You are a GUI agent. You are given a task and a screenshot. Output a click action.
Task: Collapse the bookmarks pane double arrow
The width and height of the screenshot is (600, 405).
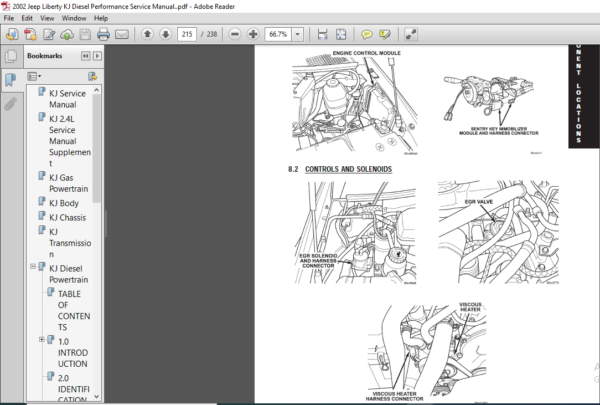pyautogui.click(x=85, y=56)
